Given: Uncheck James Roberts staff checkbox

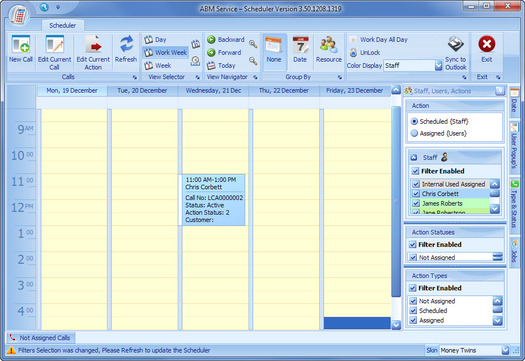Looking at the screenshot, I should coord(416,203).
